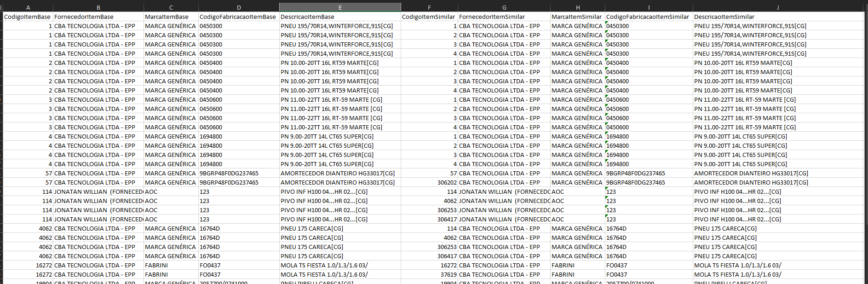868x284 pixels.
Task: Click CodigoItemSimilar 4062 in the PNEU 175 CARECA rows
Action: coord(429,238)
